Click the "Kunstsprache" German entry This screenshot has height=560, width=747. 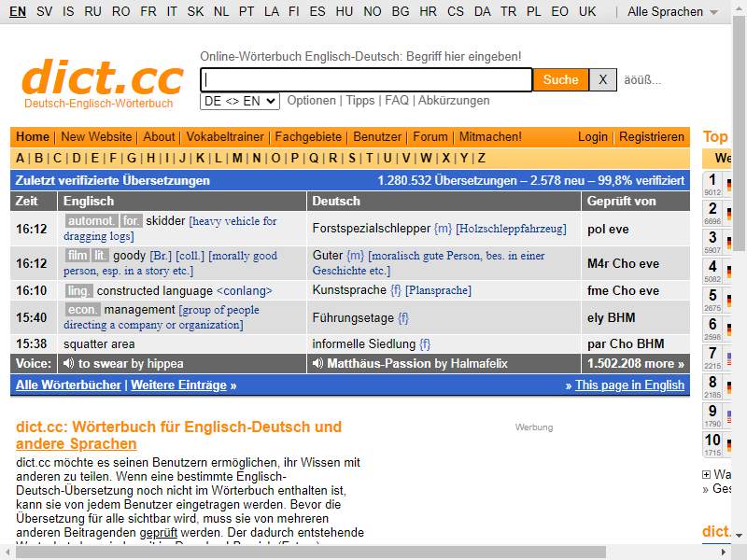[349, 290]
